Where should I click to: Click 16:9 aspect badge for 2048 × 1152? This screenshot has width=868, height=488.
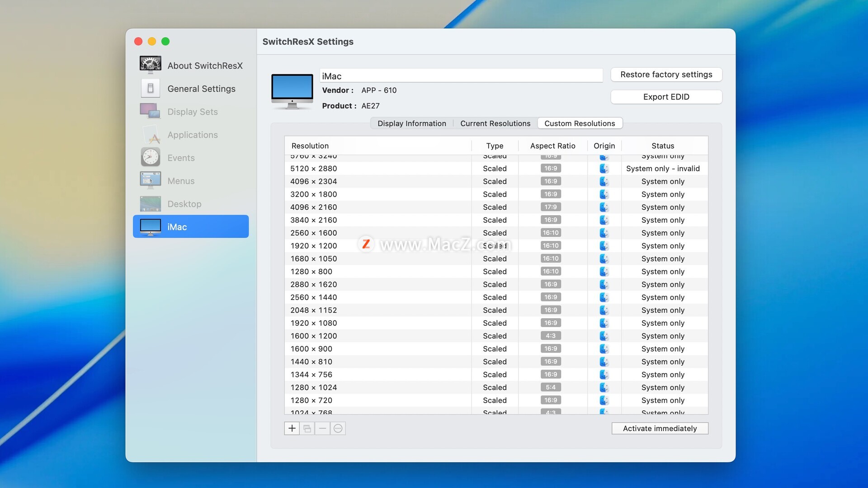(551, 310)
